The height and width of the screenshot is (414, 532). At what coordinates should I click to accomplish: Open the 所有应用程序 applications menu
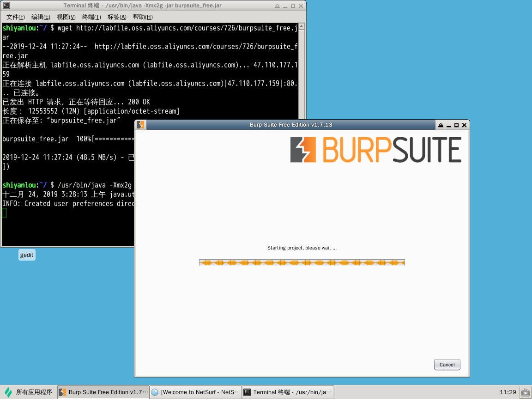coord(29,392)
